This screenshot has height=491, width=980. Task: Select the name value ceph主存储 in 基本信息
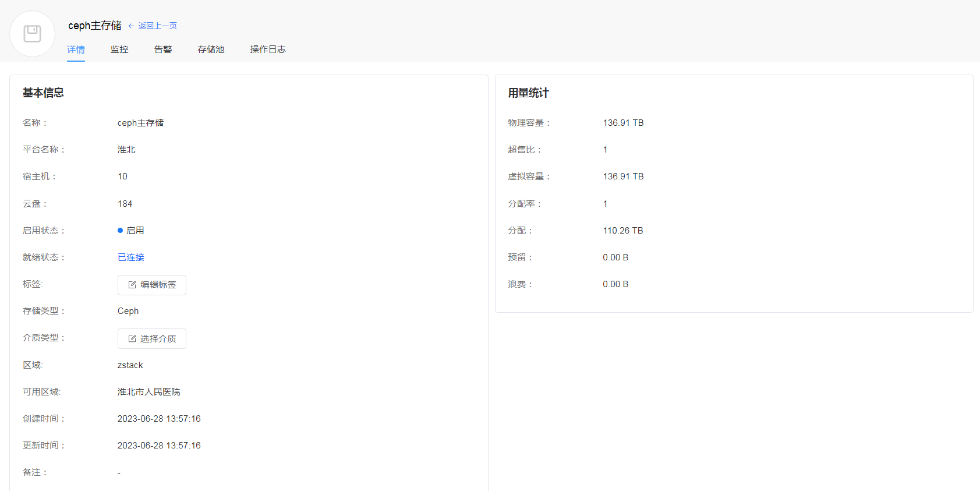(x=141, y=123)
